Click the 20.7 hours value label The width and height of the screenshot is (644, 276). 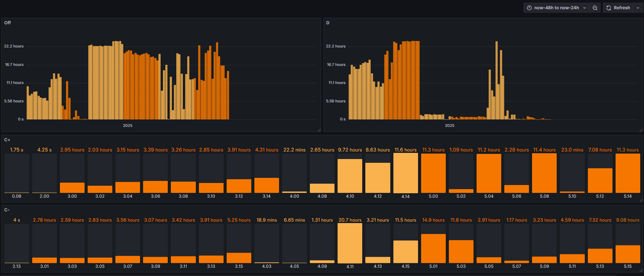(x=350, y=220)
